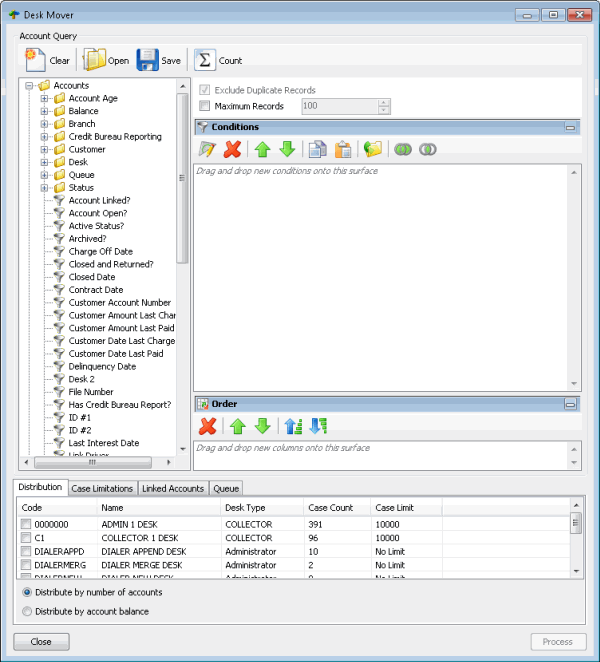The image size is (600, 662).
Task: Click the paste icon in Conditions toolbar
Action: click(342, 149)
